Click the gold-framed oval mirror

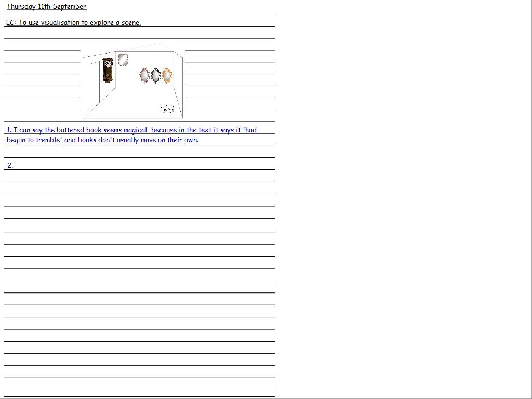(x=167, y=75)
